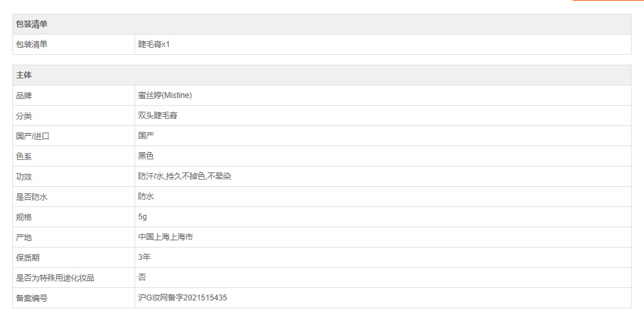Click the 中国上海上海市 origin value
644x320 pixels.
tap(165, 237)
